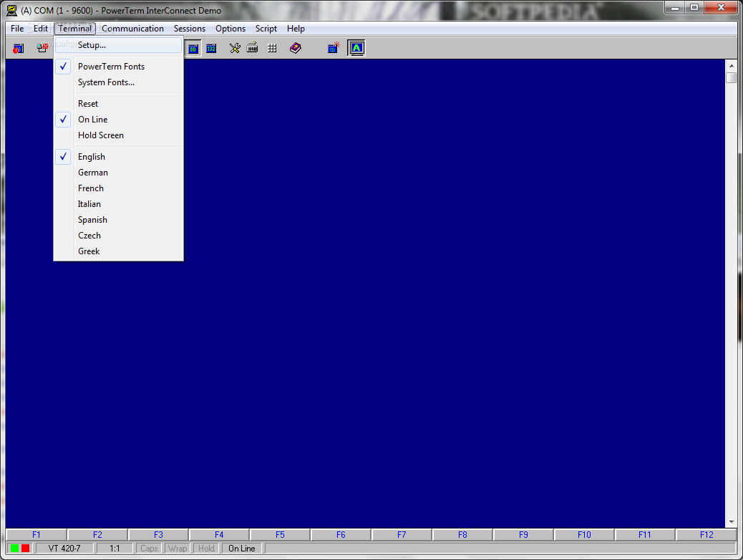Select Czech language entry
Screen dimensions: 743x560
click(118, 235)
